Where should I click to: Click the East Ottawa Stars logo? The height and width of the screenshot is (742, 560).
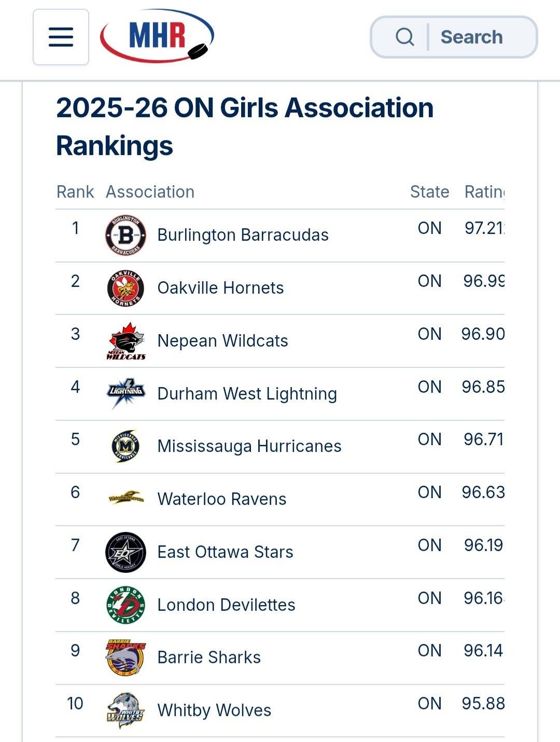(125, 552)
